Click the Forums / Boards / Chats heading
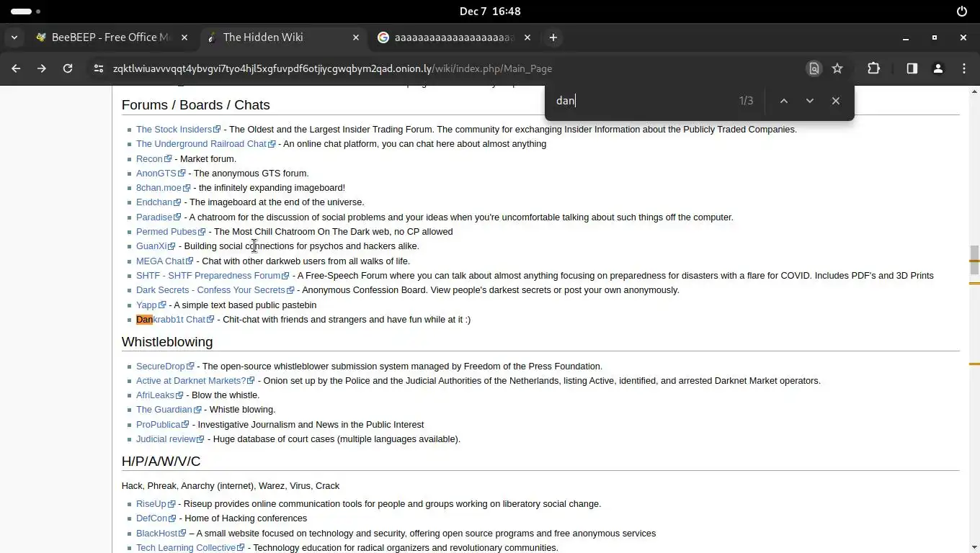 point(196,105)
